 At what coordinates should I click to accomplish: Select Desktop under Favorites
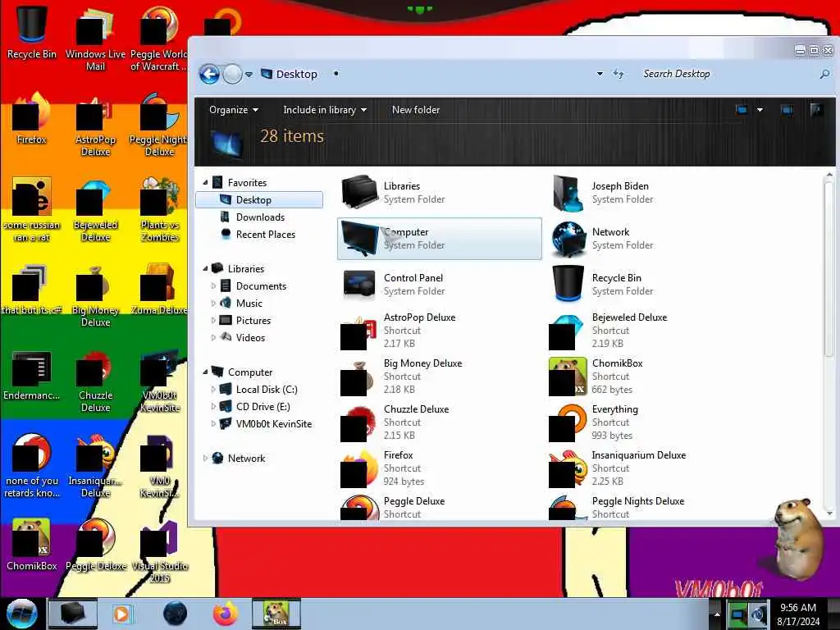coord(259,200)
